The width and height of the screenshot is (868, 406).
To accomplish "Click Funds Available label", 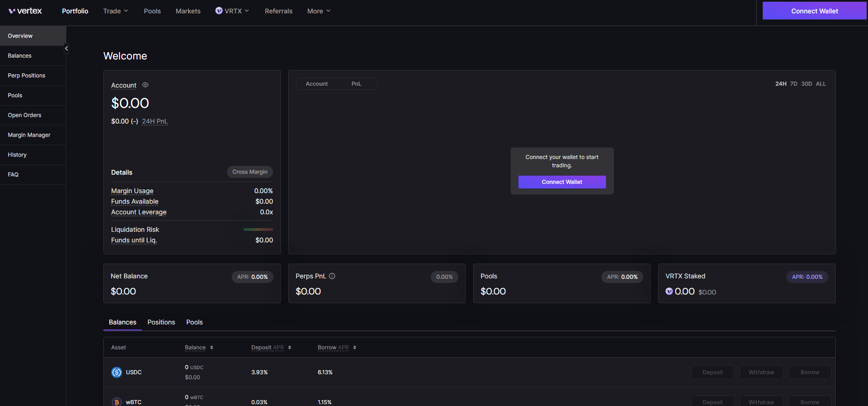I will [135, 201].
